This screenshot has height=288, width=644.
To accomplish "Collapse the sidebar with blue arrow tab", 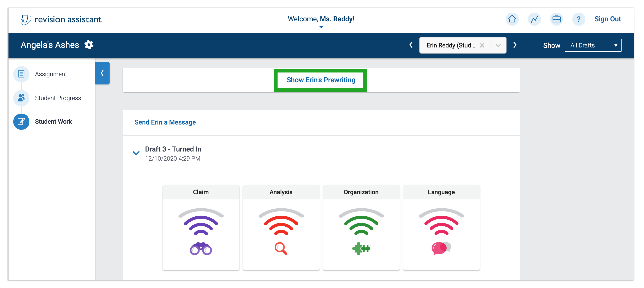I will 102,73.
